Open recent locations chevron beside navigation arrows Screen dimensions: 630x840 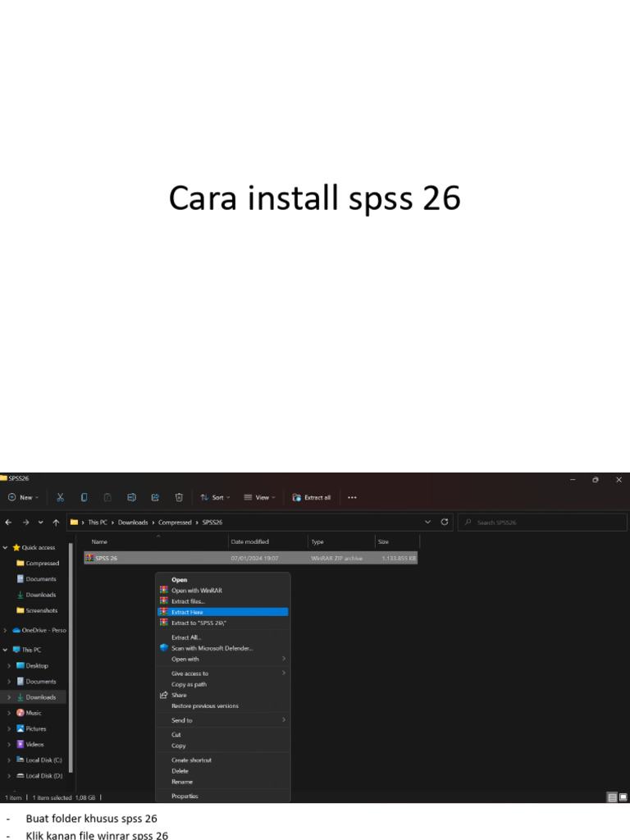[41, 522]
